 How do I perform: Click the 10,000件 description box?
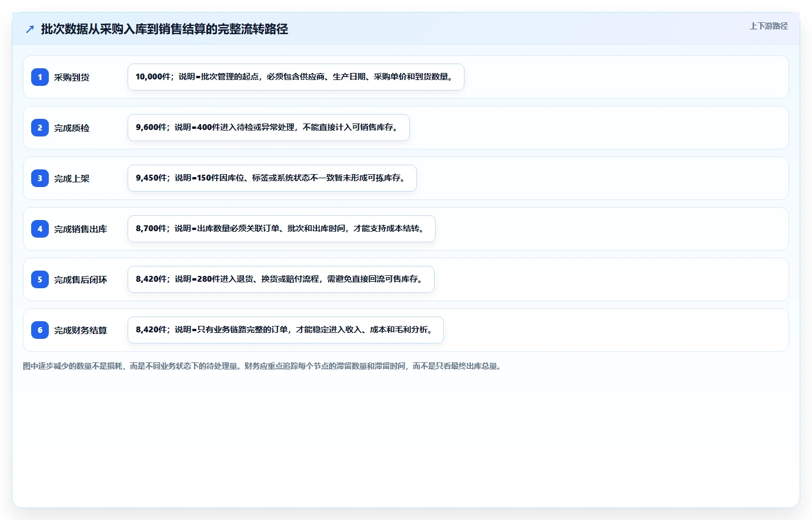coord(296,77)
